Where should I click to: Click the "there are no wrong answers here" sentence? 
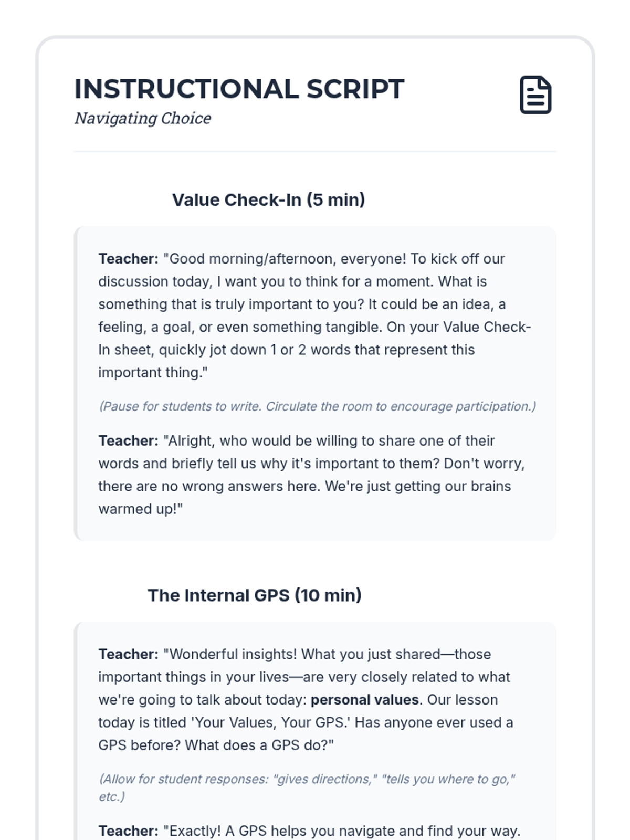point(209,487)
